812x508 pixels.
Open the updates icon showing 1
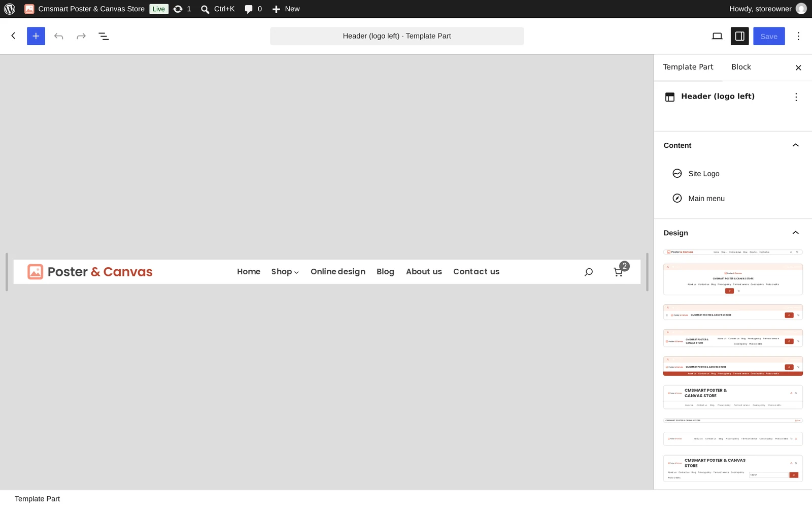pyautogui.click(x=182, y=9)
